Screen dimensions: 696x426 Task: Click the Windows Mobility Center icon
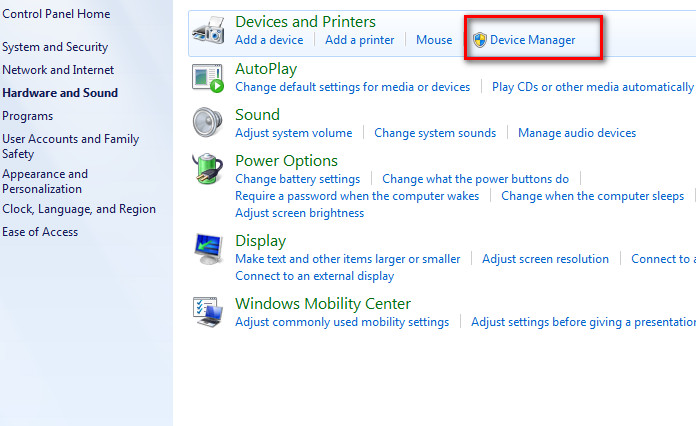(x=208, y=312)
